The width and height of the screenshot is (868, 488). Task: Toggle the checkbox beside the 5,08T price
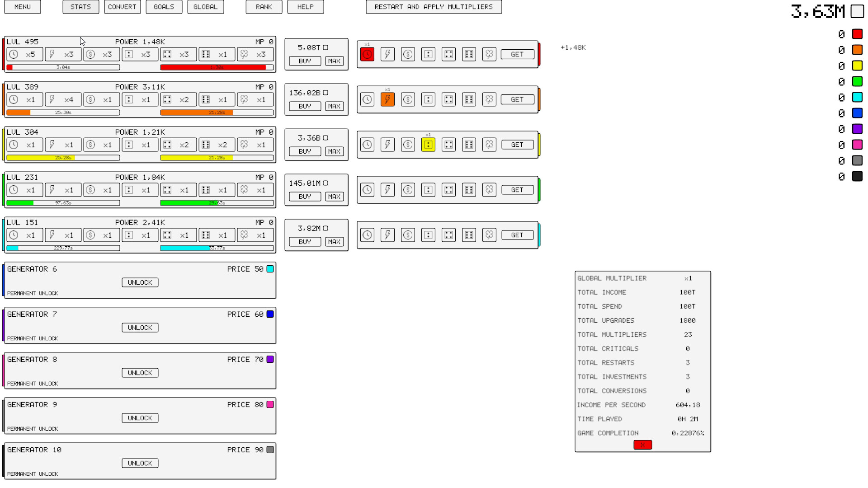point(326,47)
